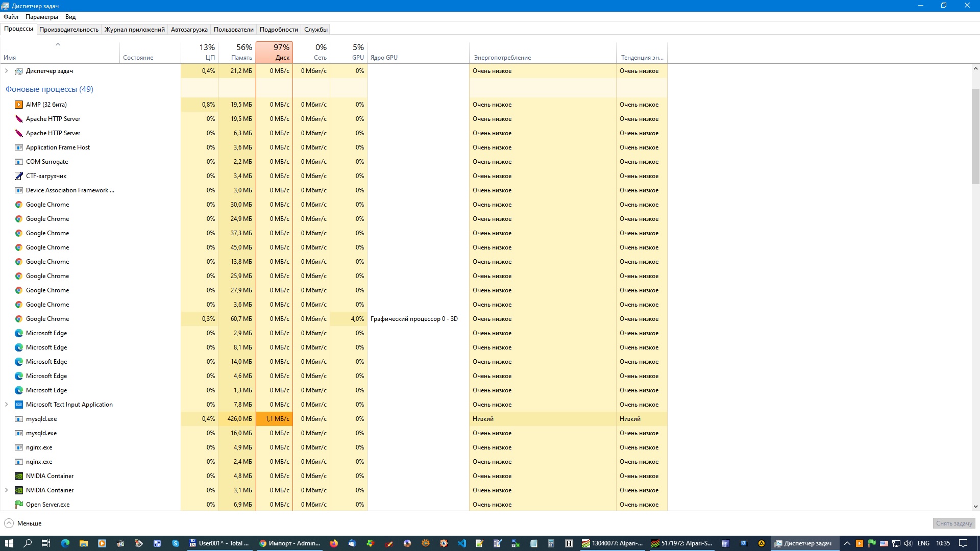Click the first NVIDIA Container icon
This screenshot has height=551, width=980.
pos(19,476)
